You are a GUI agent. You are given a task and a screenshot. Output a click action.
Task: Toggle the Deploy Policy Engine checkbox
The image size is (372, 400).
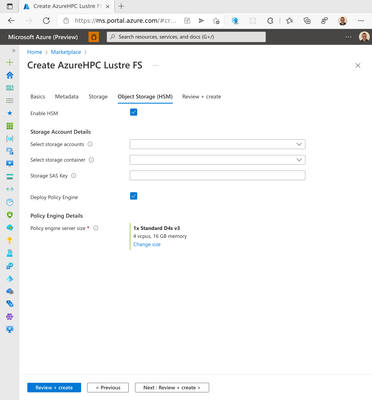point(133,196)
